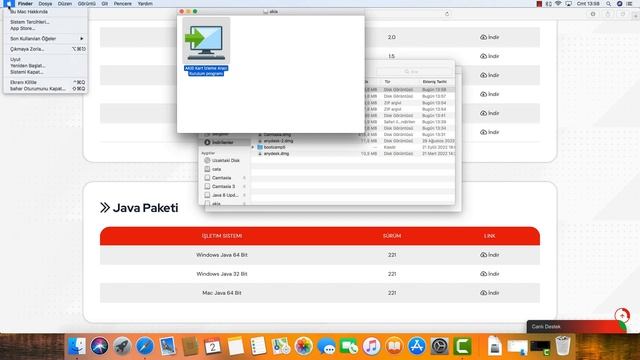Click İndir in the version 1.5 row
The height and width of the screenshot is (360, 640).
(489, 56)
